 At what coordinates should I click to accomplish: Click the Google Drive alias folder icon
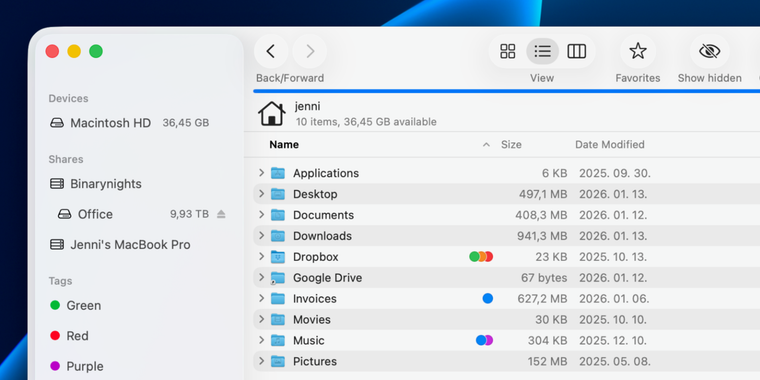[x=278, y=277]
